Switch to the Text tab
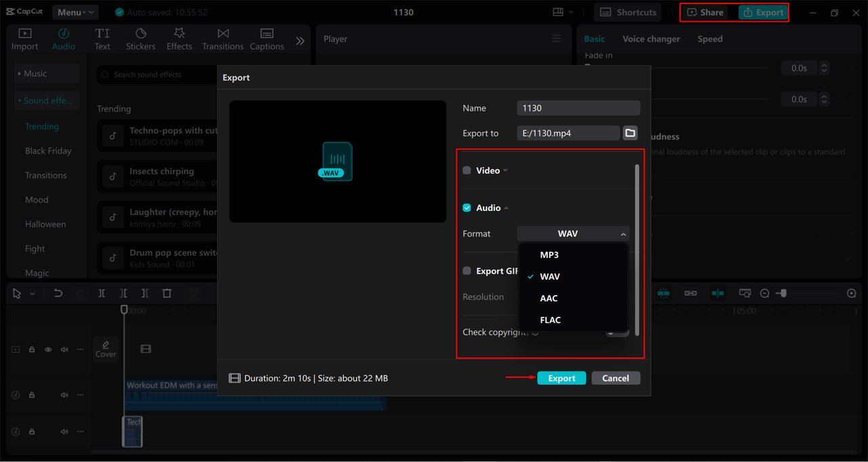Viewport: 868px width, 462px height. (x=102, y=39)
